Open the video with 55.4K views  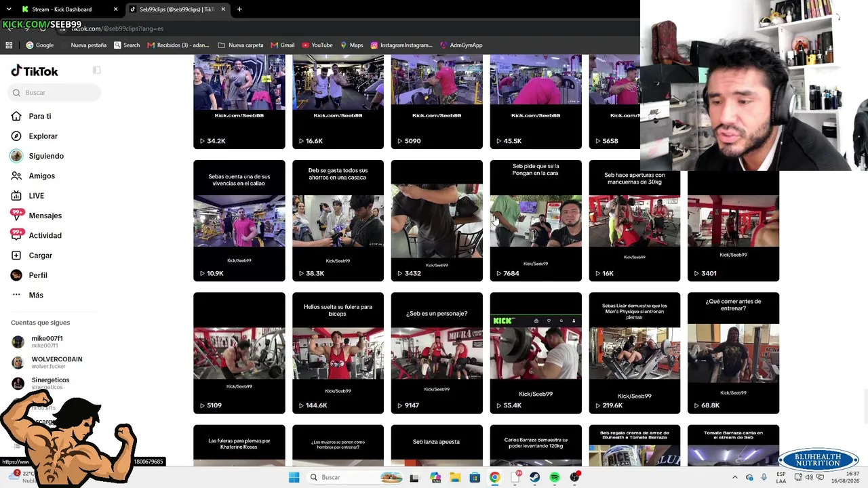pos(536,352)
